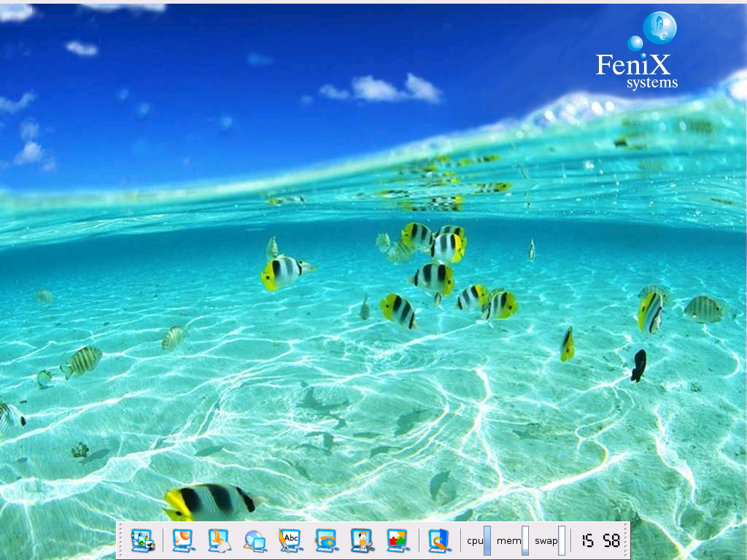747x560 pixels.
Task: Launch the orange spheres monitor application
Action: (x=183, y=540)
